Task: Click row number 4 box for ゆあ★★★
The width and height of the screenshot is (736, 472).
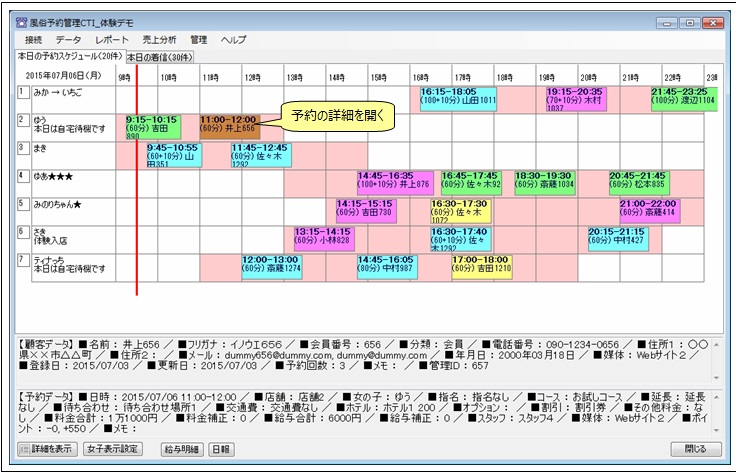Action: tap(23, 176)
